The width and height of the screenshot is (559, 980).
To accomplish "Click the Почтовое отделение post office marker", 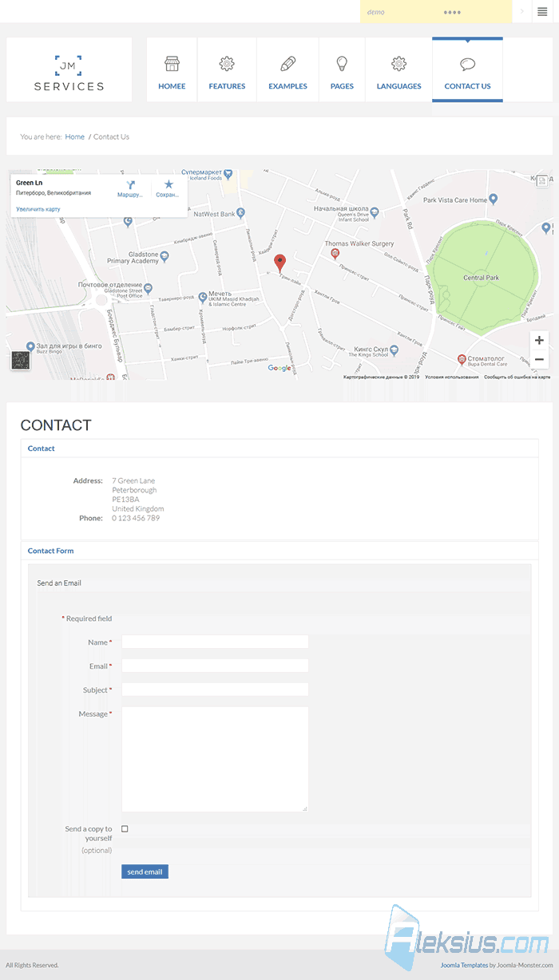I will 148,289.
